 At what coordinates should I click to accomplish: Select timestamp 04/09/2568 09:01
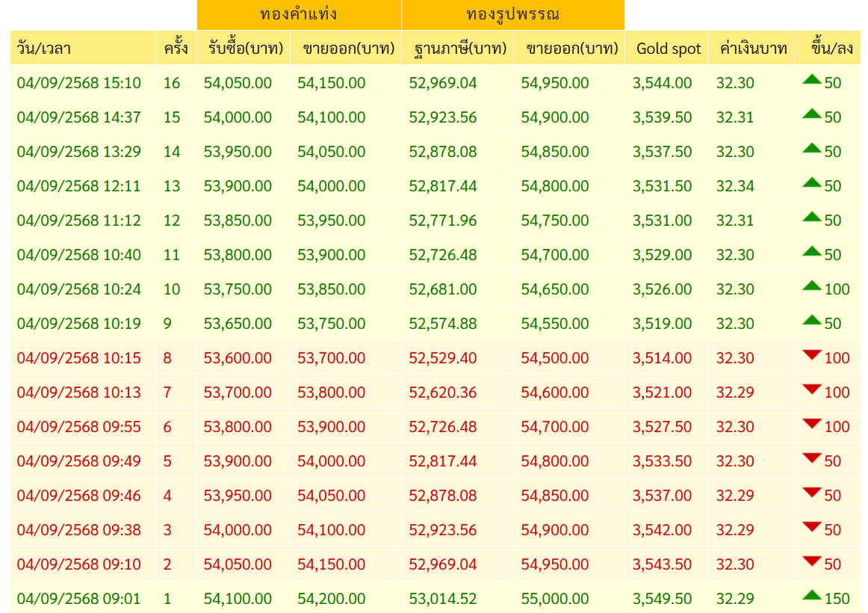[78, 598]
